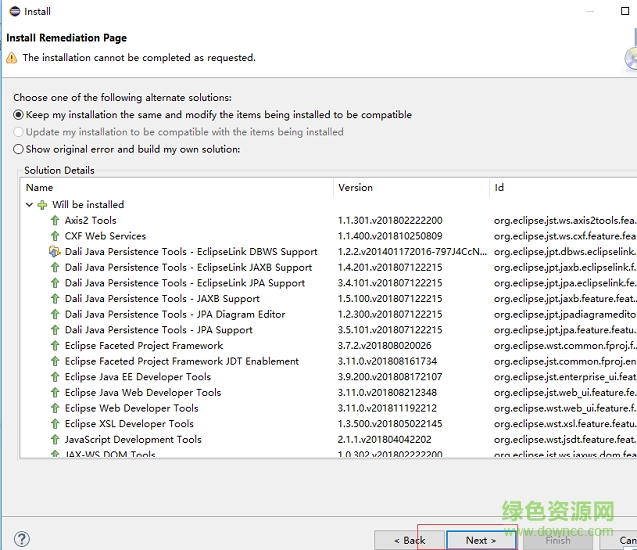
Task: Select Update my installation to be compatible option
Action: pos(18,132)
